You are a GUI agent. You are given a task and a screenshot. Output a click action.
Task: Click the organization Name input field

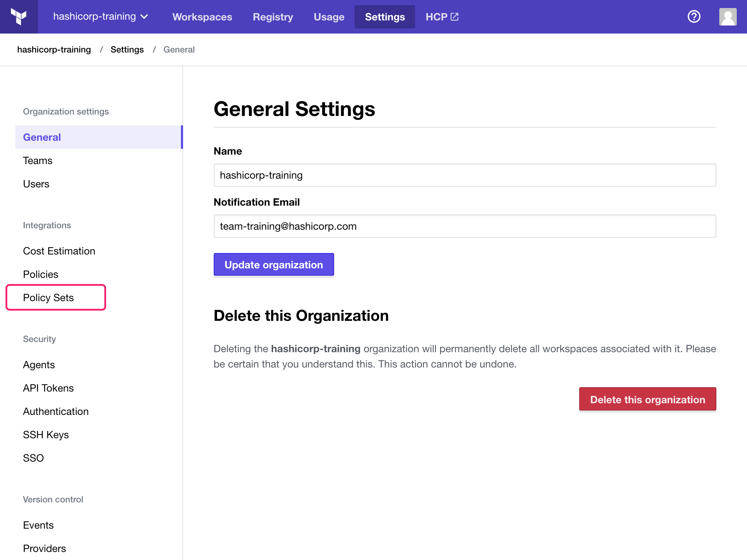tap(465, 175)
